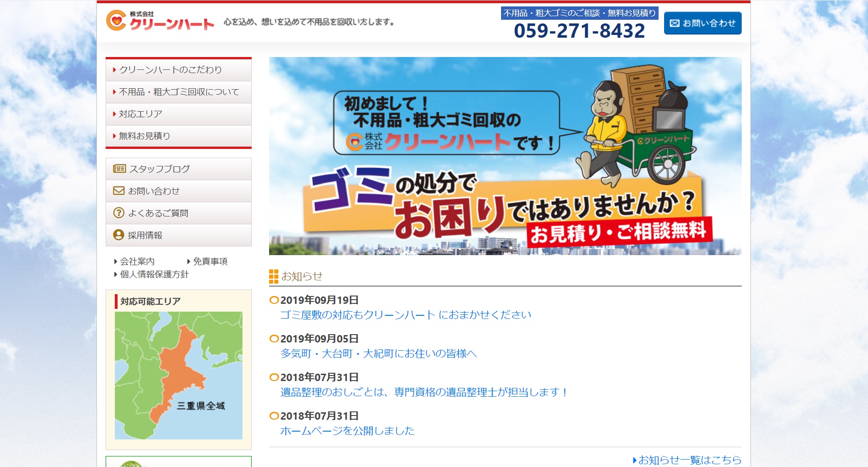This screenshot has width=868, height=467.
Task: Click the orange circle bullet beside 2019年09月19日
Action: (274, 300)
